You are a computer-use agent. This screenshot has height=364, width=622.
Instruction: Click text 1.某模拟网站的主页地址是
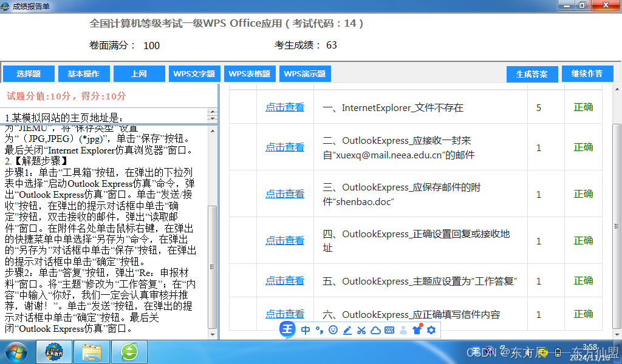(x=63, y=118)
